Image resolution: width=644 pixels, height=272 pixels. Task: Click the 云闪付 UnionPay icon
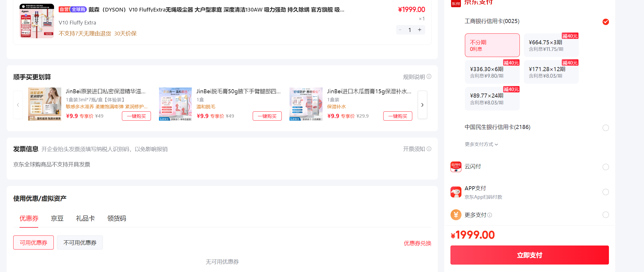(x=456, y=167)
